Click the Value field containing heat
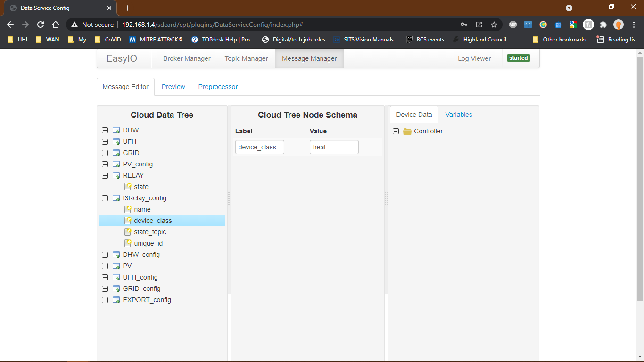This screenshot has height=362, width=644. coord(334,147)
